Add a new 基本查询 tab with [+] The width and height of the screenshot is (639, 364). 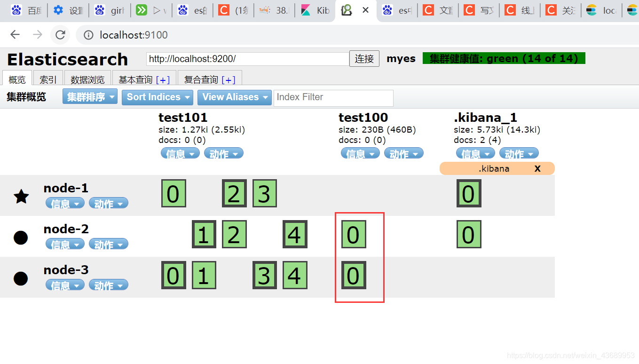163,80
